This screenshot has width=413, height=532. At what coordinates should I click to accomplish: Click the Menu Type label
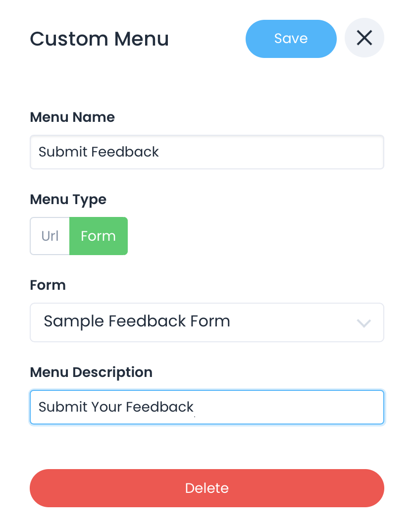68,199
